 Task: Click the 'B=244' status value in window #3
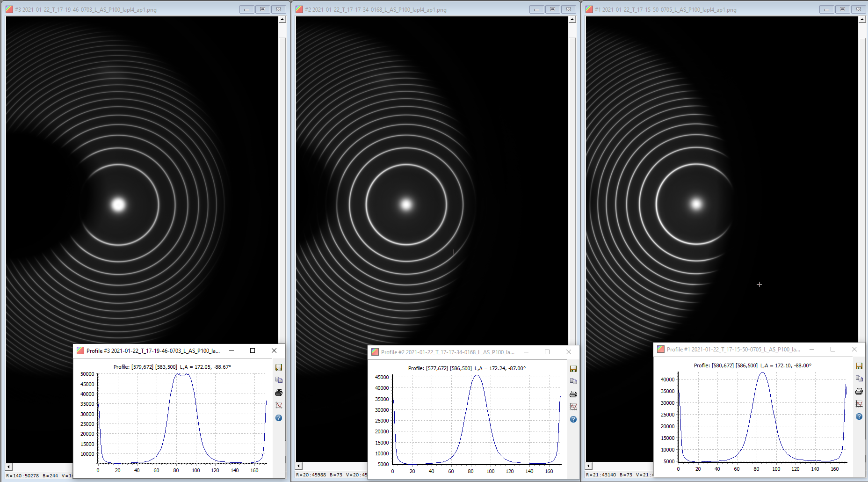pyautogui.click(x=51, y=475)
